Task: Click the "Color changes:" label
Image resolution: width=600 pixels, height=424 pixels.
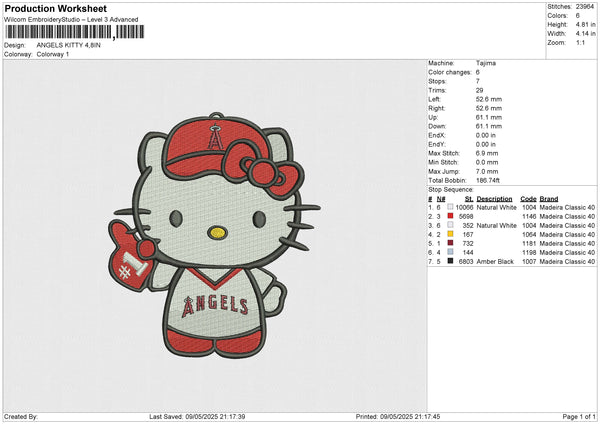Action: (450, 72)
